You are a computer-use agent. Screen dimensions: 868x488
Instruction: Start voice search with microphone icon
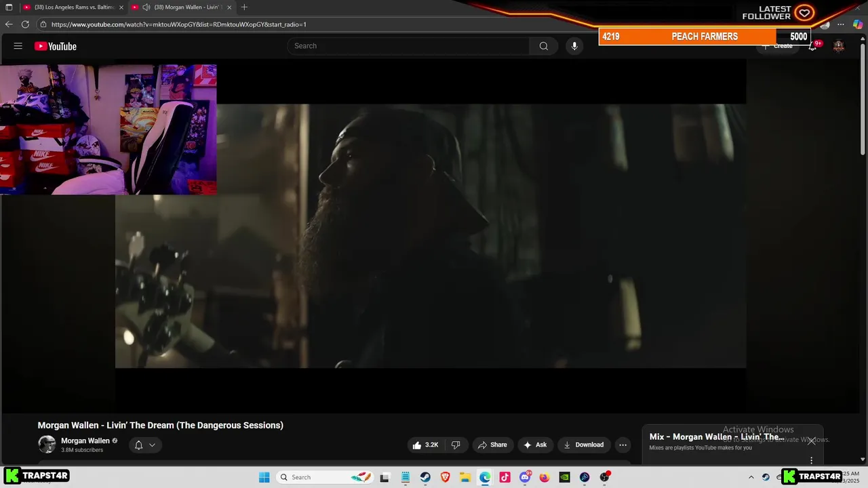click(574, 46)
